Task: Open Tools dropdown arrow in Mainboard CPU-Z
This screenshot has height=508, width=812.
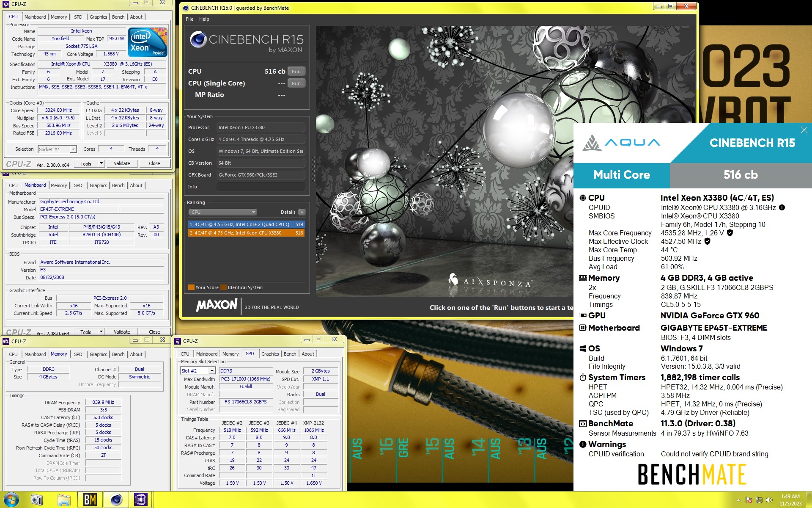Action: point(101,332)
